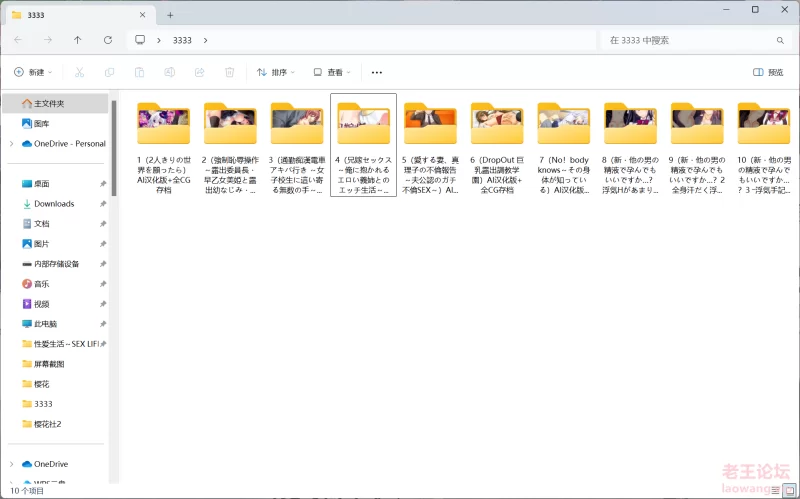Click the monitor icon in address bar

click(x=140, y=40)
